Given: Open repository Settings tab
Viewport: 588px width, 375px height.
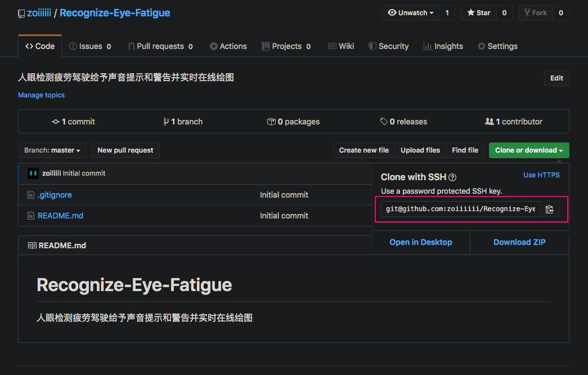Looking at the screenshot, I should (497, 46).
